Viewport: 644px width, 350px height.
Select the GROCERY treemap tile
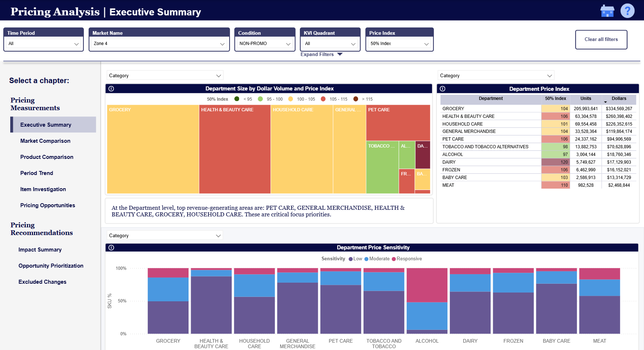(x=153, y=149)
